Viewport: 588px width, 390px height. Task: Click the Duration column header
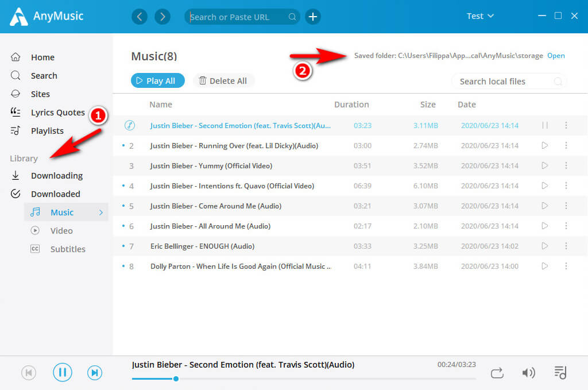[351, 105]
